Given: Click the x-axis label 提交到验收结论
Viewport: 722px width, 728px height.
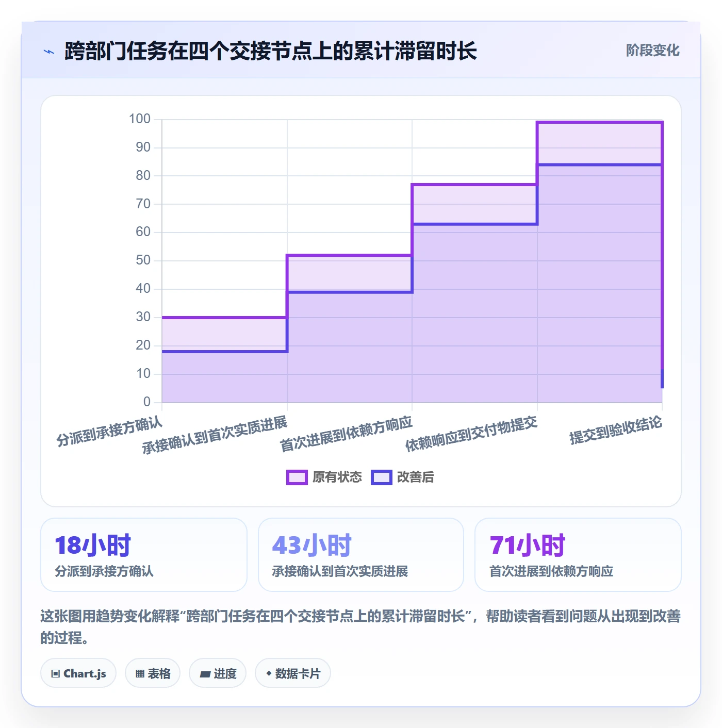Looking at the screenshot, I should tap(616, 430).
